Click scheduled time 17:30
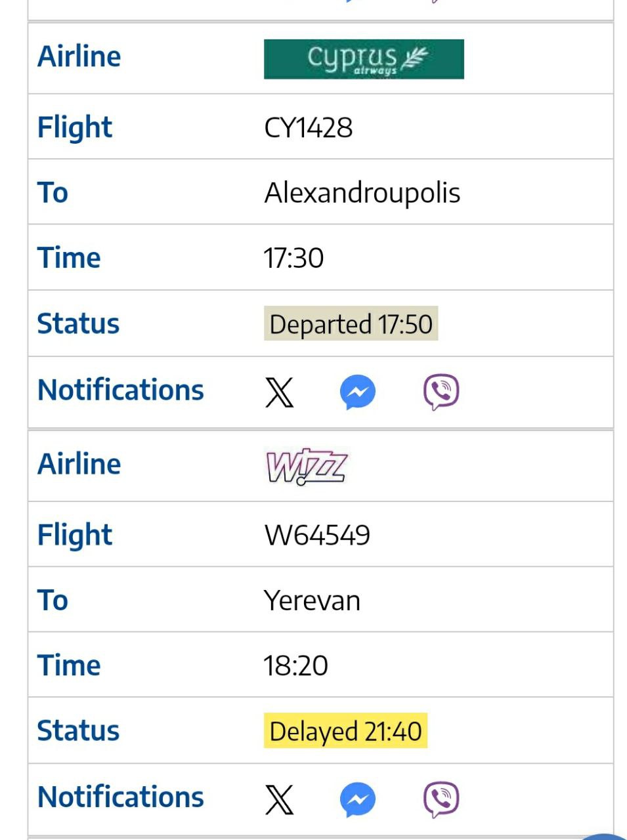Image resolution: width=627 pixels, height=840 pixels. tap(293, 258)
